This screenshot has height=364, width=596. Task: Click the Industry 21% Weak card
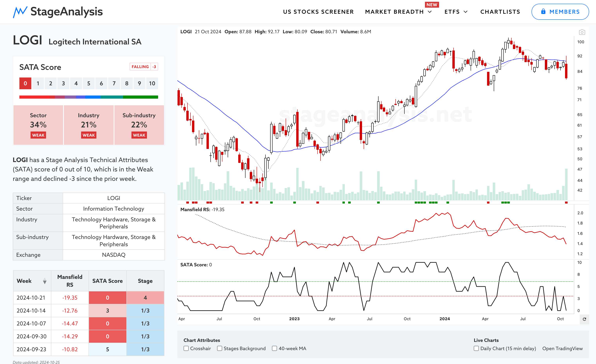89,125
